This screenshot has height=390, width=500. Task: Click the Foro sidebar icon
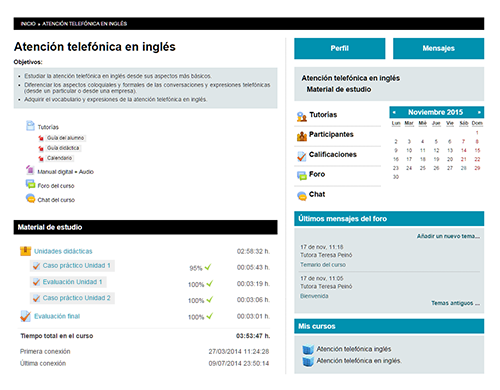(x=302, y=175)
